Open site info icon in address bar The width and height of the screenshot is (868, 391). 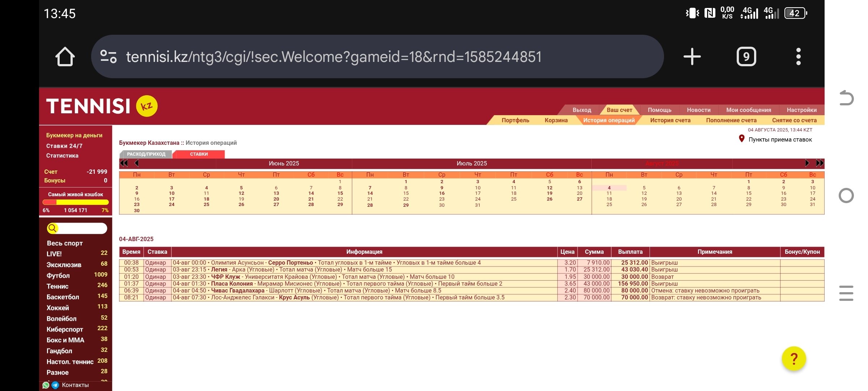click(x=108, y=57)
